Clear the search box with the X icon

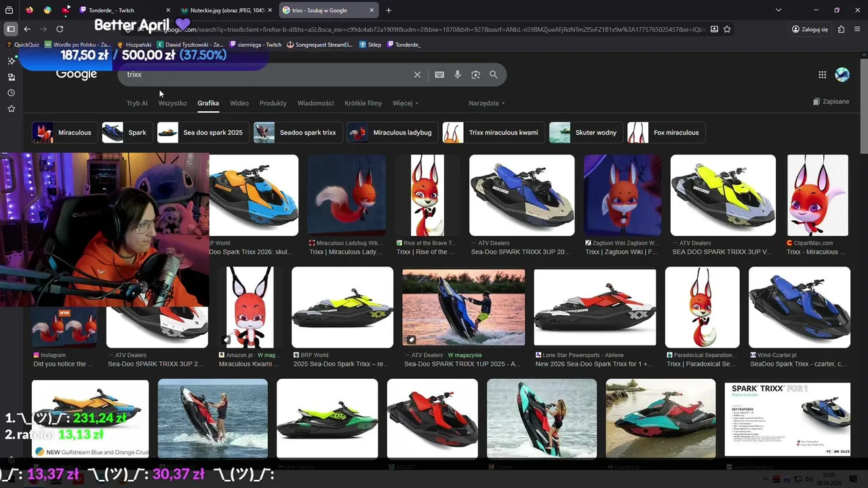coord(417,75)
